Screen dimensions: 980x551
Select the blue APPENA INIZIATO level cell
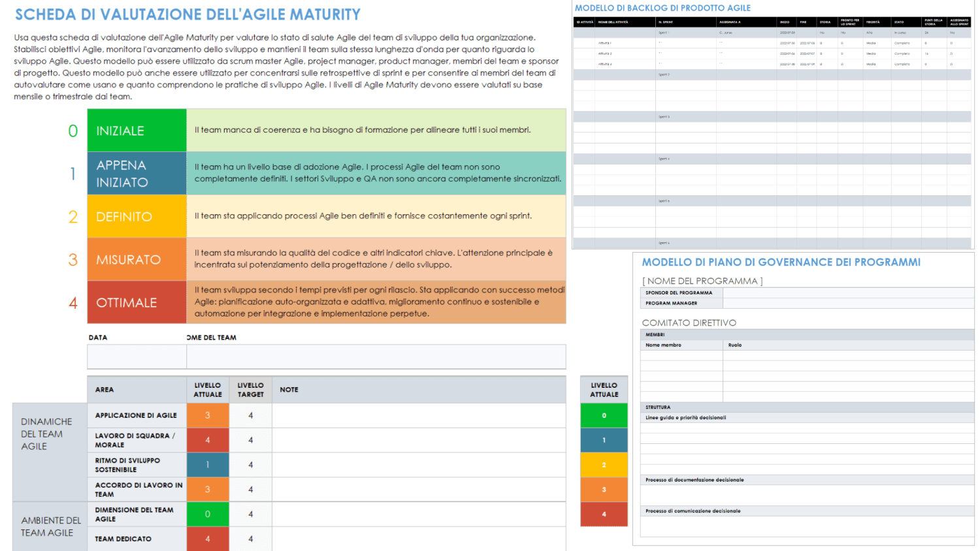pos(137,174)
